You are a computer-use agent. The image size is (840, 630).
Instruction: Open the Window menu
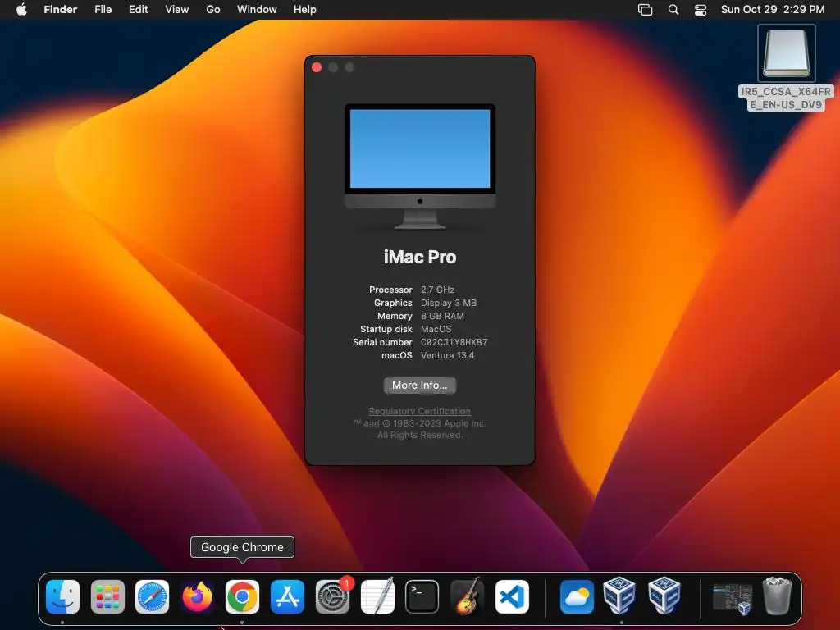click(x=257, y=9)
